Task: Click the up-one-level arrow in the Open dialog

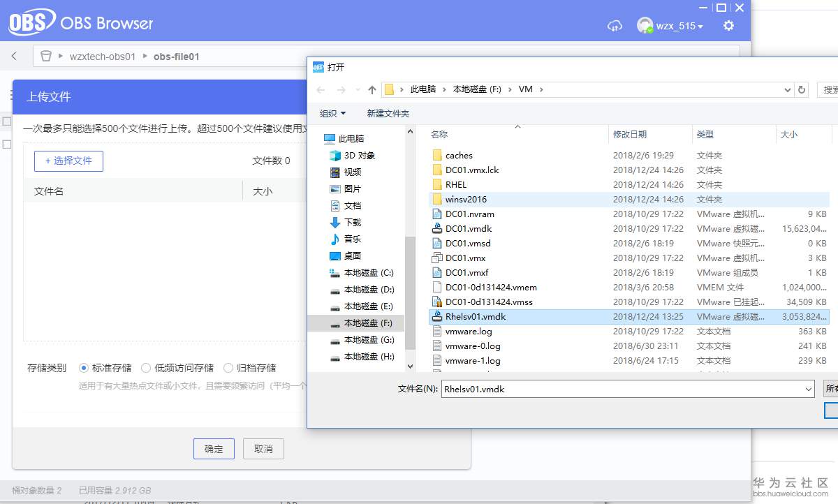Action: (x=372, y=89)
